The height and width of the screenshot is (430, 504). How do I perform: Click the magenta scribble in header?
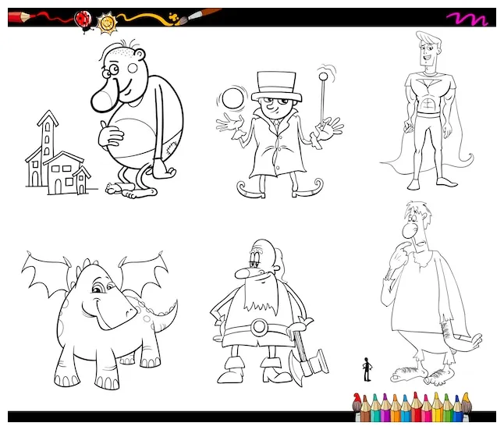pos(467,19)
